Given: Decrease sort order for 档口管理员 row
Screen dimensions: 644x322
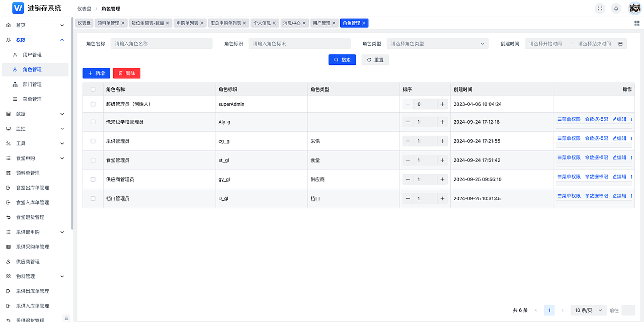Looking at the screenshot, I should 408,198.
